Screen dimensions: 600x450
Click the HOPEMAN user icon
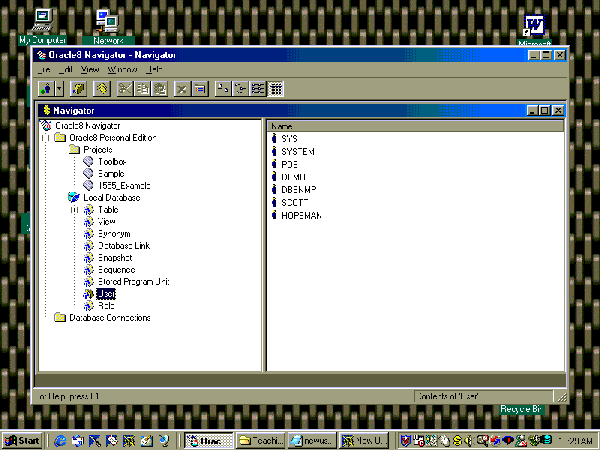point(274,215)
